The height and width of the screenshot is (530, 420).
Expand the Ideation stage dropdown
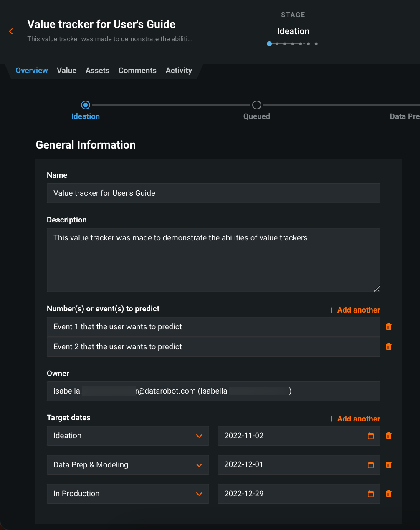tap(199, 436)
